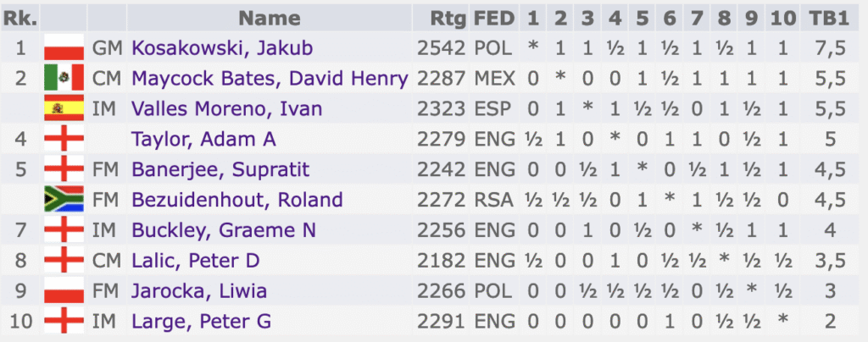Image resolution: width=868 pixels, height=342 pixels.
Task: Click the FED column header
Action: coord(494,19)
